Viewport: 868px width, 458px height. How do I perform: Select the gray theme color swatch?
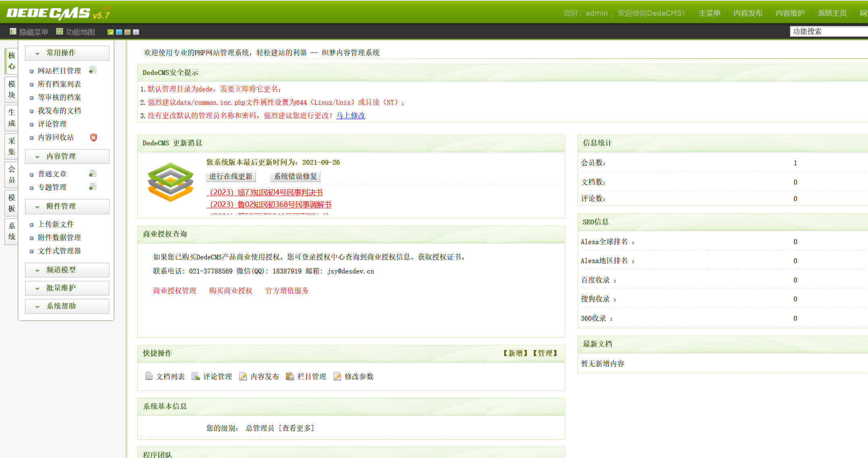[x=136, y=32]
